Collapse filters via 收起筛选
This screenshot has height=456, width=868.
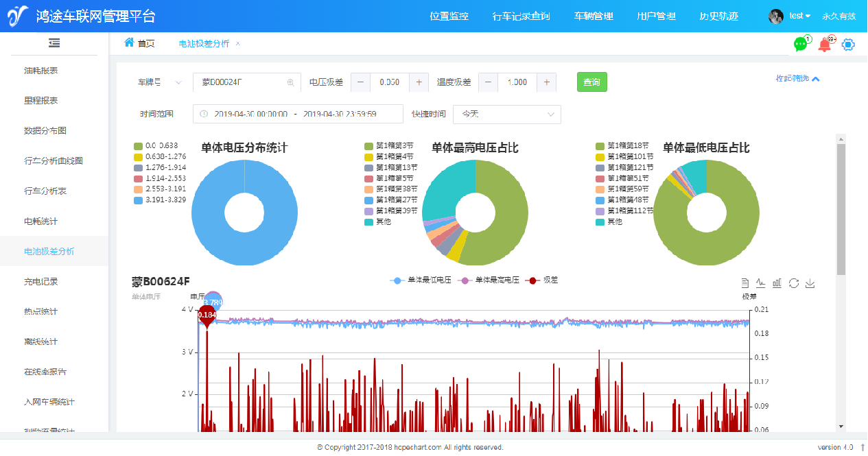coord(797,79)
